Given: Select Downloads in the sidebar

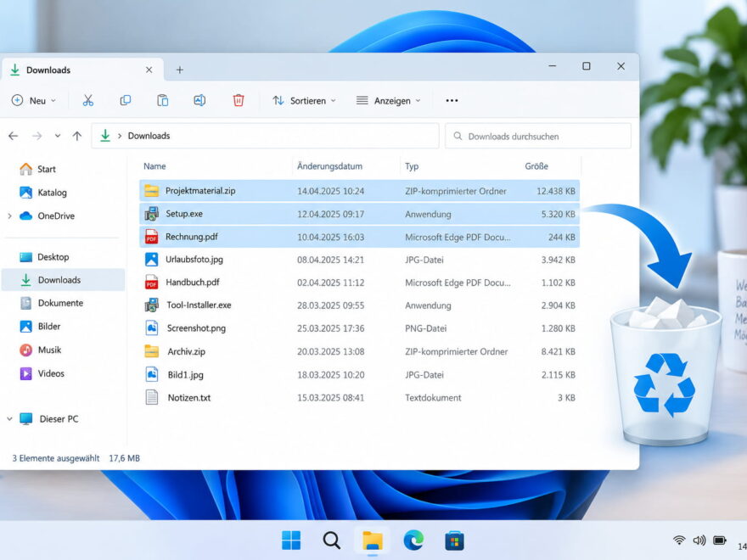Looking at the screenshot, I should point(64,280).
